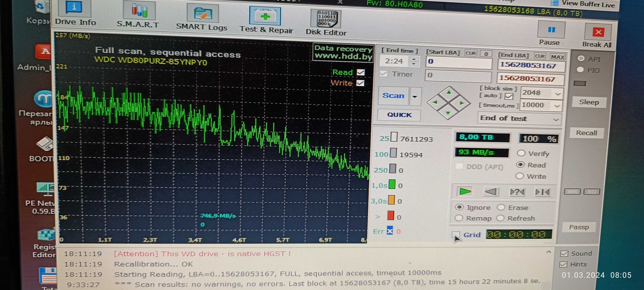Click the WR indicator box

point(572,191)
